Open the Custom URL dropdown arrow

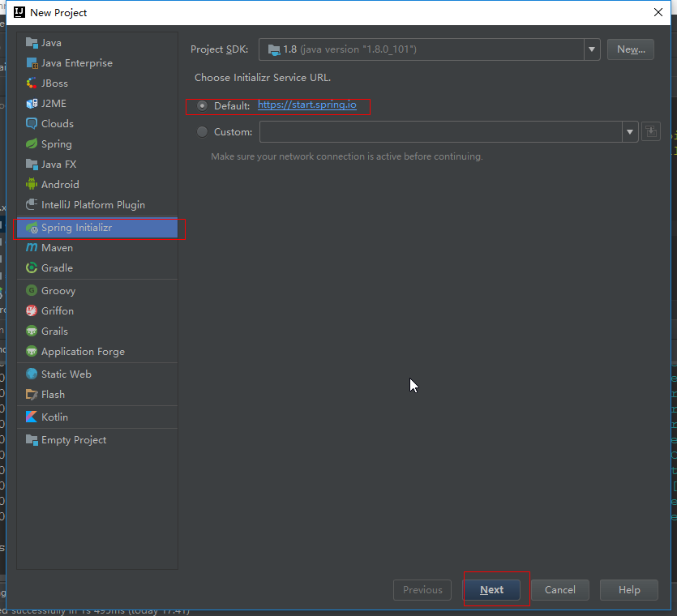[x=630, y=131]
